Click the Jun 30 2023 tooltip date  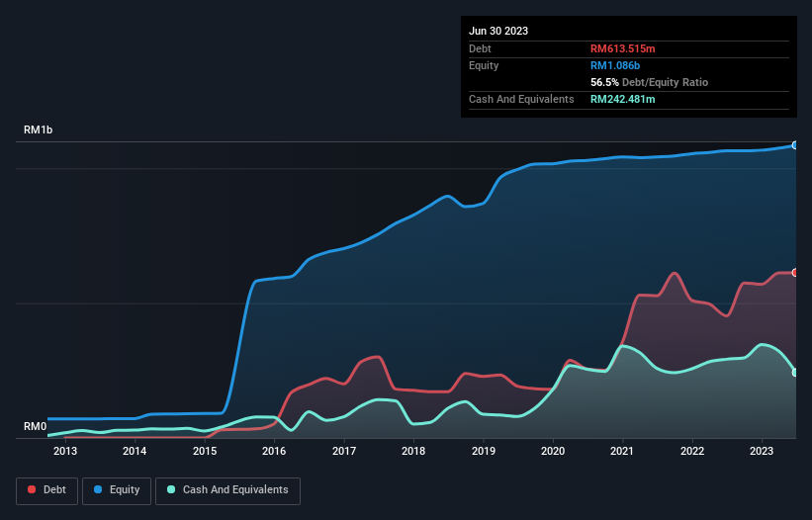point(498,31)
